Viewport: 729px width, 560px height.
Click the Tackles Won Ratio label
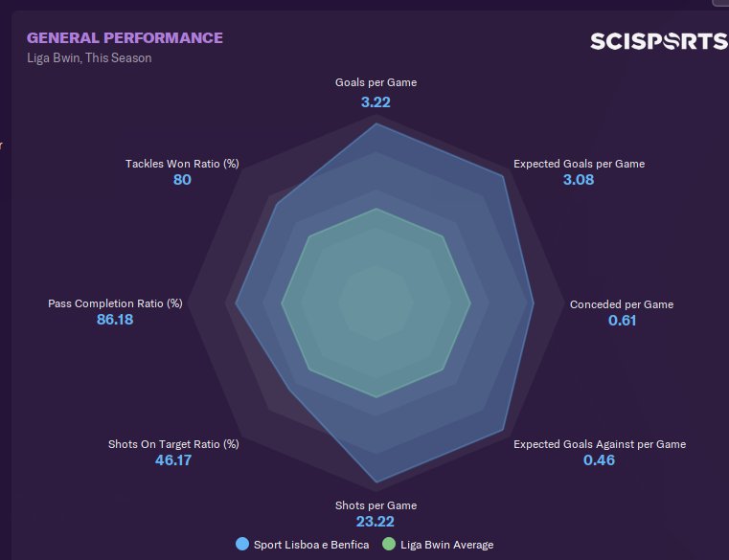pyautogui.click(x=182, y=164)
